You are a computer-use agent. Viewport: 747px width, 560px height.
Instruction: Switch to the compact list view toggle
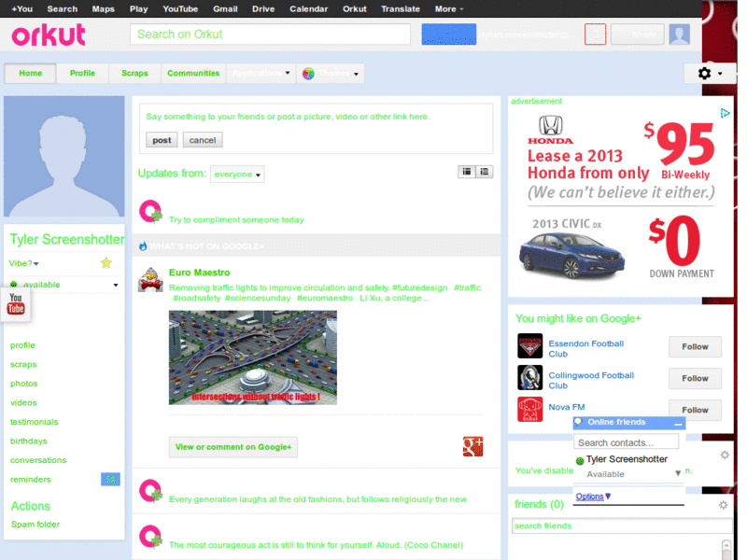click(467, 172)
